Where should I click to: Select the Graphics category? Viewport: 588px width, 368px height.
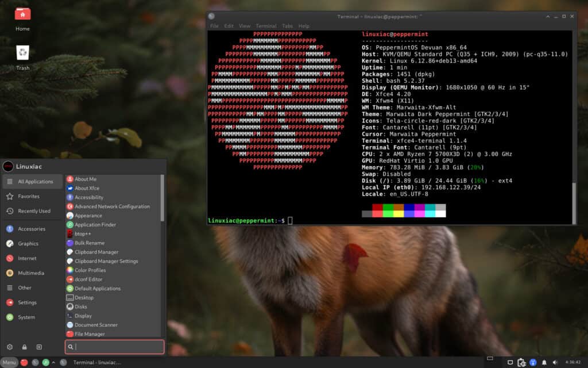pyautogui.click(x=33, y=243)
